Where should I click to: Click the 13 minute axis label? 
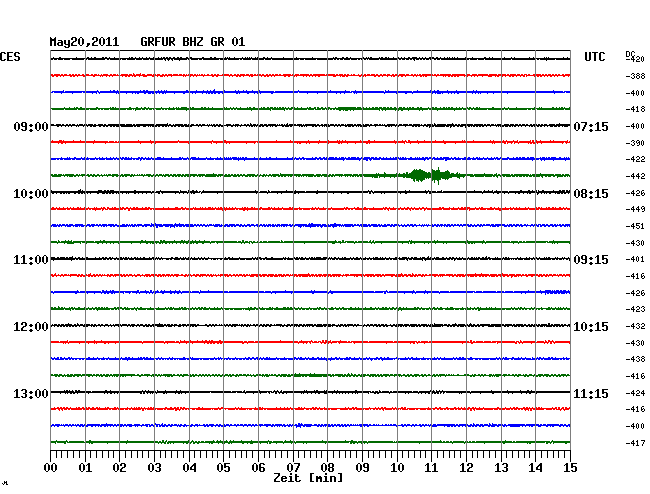501,468
